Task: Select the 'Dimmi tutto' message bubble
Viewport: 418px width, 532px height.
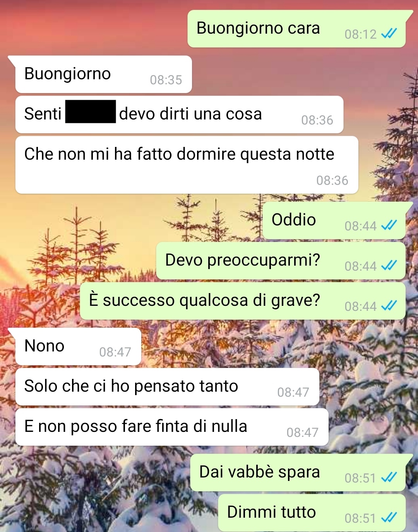Action: click(312, 513)
